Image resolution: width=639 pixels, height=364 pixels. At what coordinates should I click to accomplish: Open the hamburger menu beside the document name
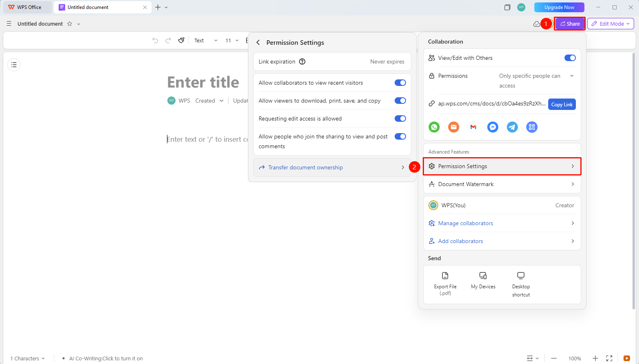[x=9, y=24]
